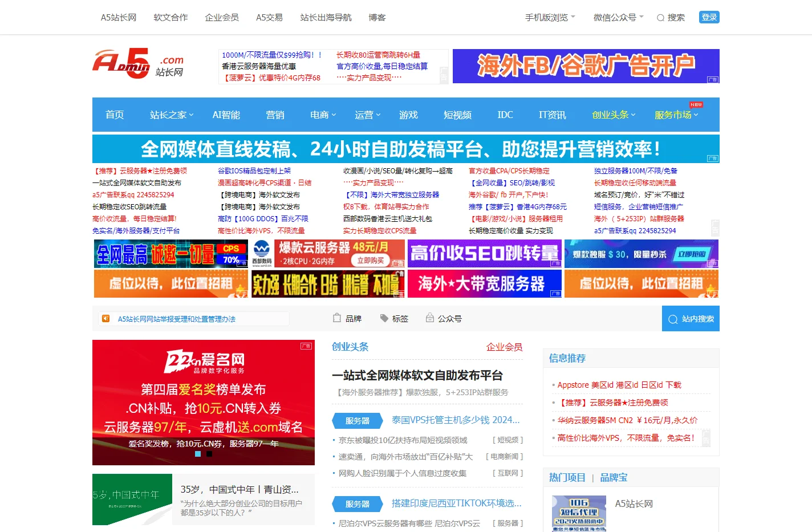Screen dimensions: 812x532
Task: Click the 品牌 bag icon
Action: (x=337, y=318)
